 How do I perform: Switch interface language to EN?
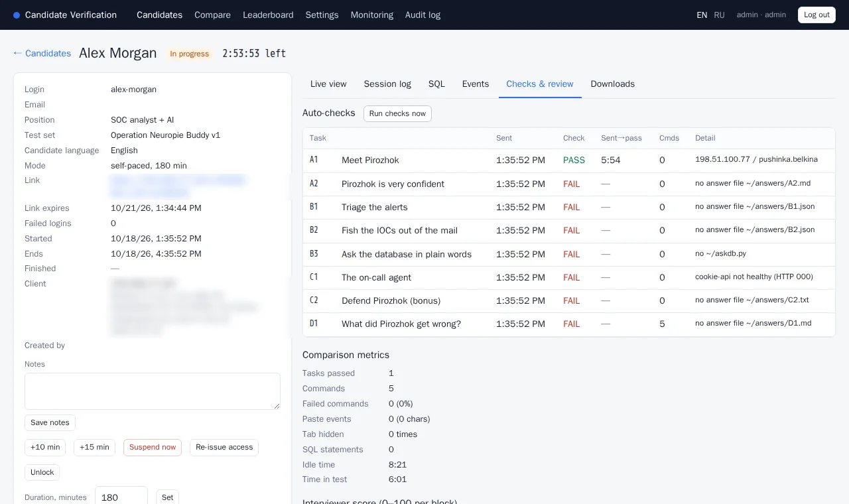[702, 15]
